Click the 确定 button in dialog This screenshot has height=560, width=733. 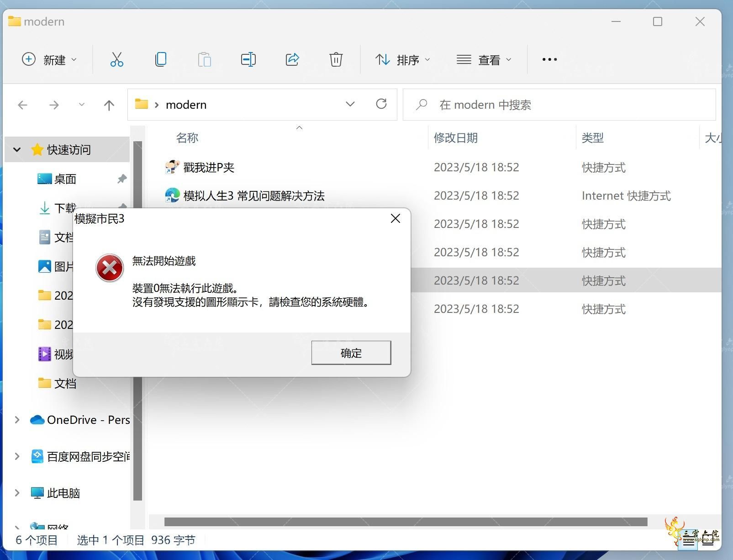351,353
